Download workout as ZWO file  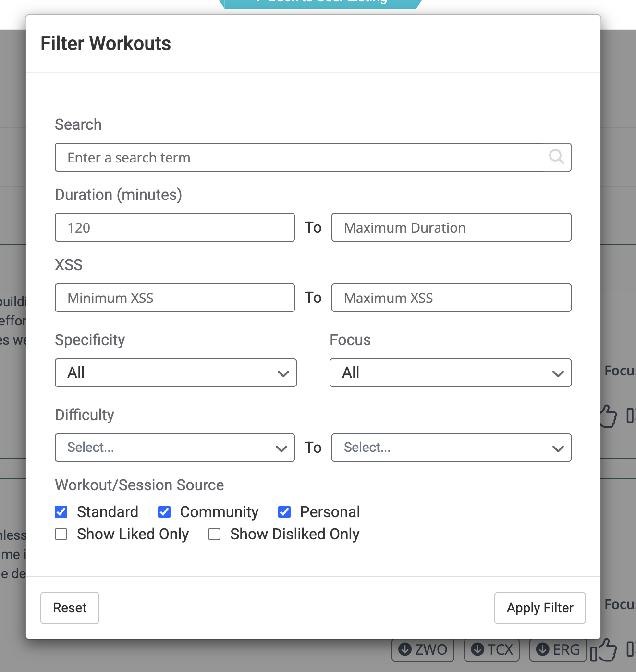pos(423,650)
